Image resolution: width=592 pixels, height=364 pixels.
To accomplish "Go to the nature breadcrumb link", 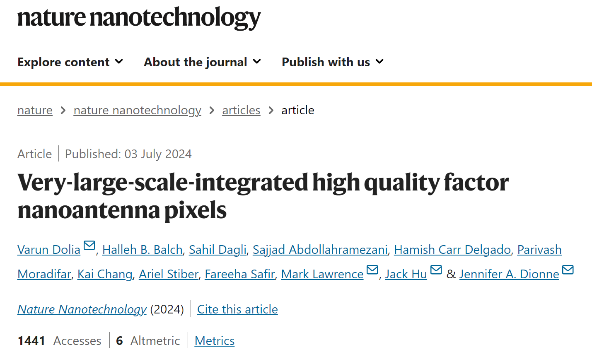I will pyautogui.click(x=35, y=110).
